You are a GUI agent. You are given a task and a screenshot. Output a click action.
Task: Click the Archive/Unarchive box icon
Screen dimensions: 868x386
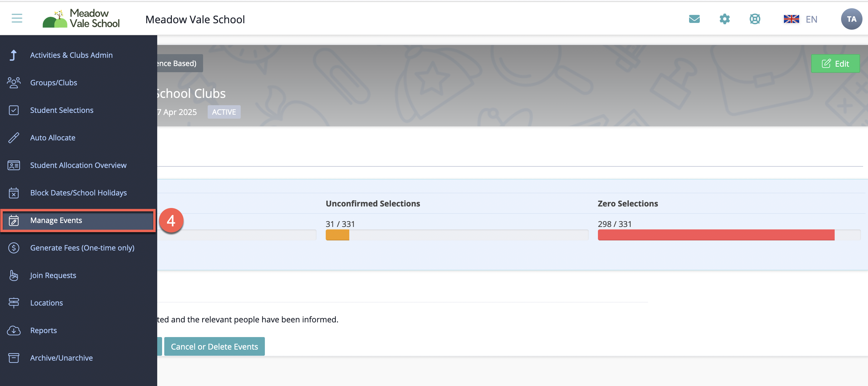13,358
